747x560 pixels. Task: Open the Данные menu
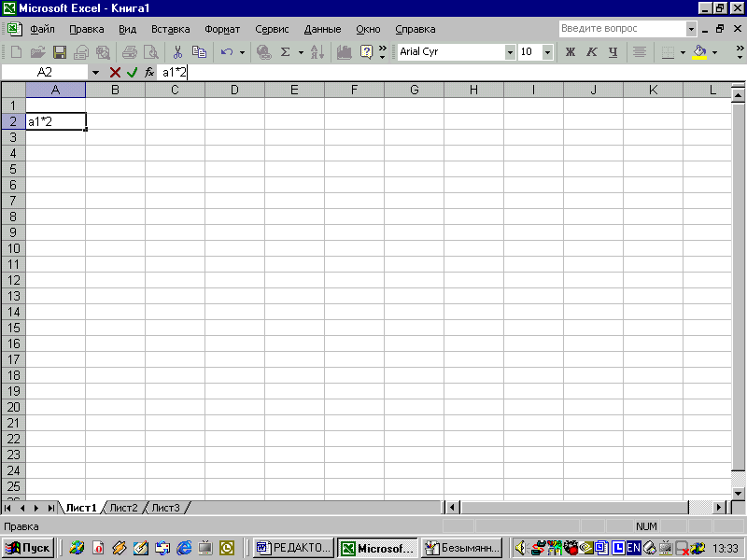(x=322, y=29)
